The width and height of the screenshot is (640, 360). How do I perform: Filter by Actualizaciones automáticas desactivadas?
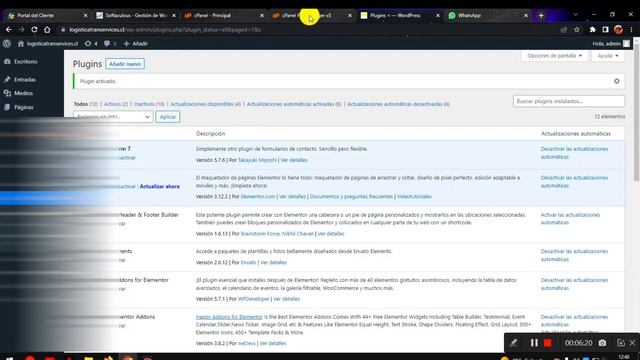tap(398, 104)
